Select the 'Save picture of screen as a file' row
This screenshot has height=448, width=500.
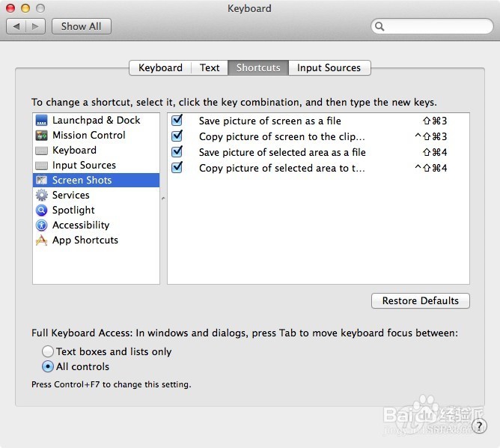[318, 121]
